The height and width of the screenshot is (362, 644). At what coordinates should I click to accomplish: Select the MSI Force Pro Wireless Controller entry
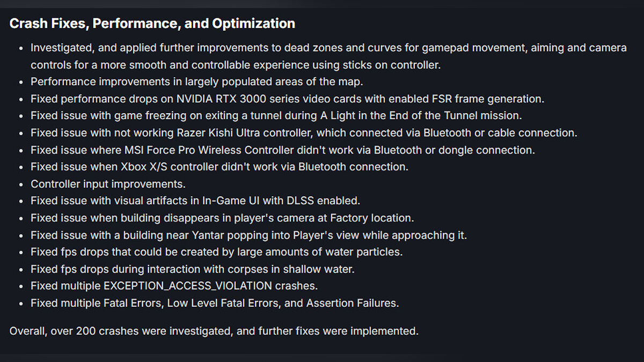tap(282, 150)
